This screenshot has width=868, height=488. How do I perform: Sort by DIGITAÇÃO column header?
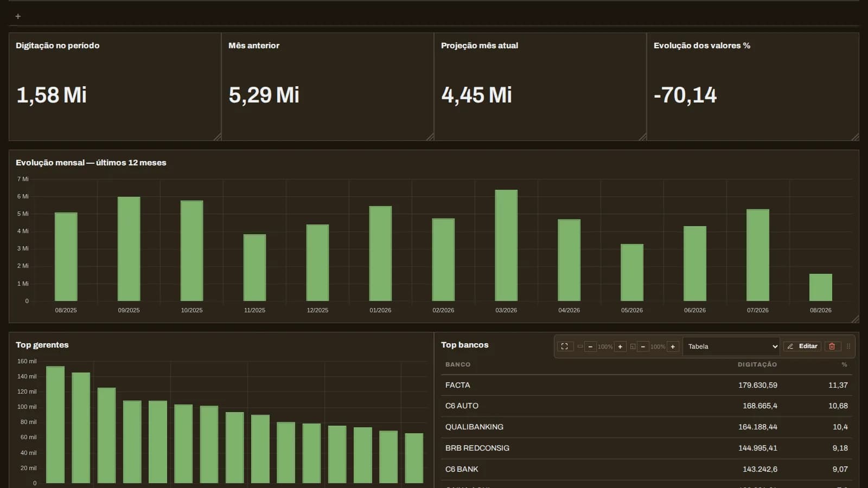757,364
